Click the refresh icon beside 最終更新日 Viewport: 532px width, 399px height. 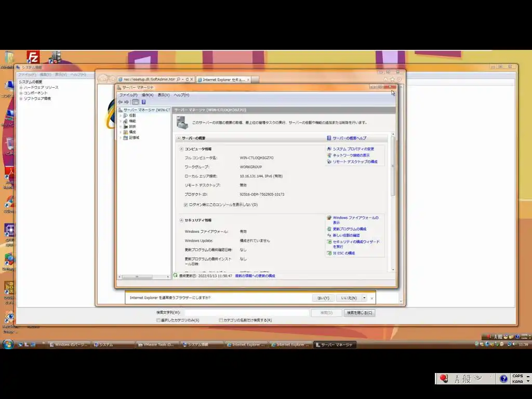(x=176, y=275)
